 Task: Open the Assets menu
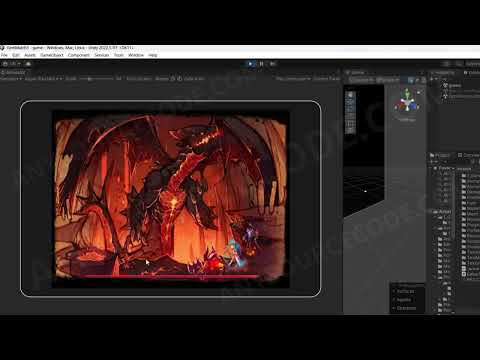point(30,55)
